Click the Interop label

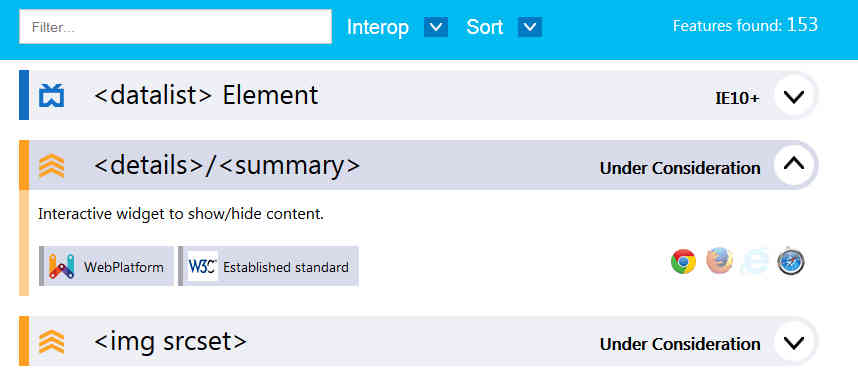378,27
